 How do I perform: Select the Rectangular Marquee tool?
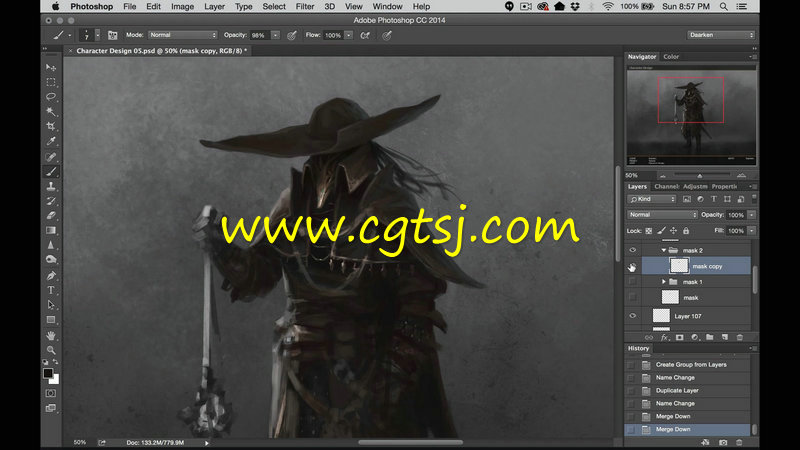(x=51, y=82)
